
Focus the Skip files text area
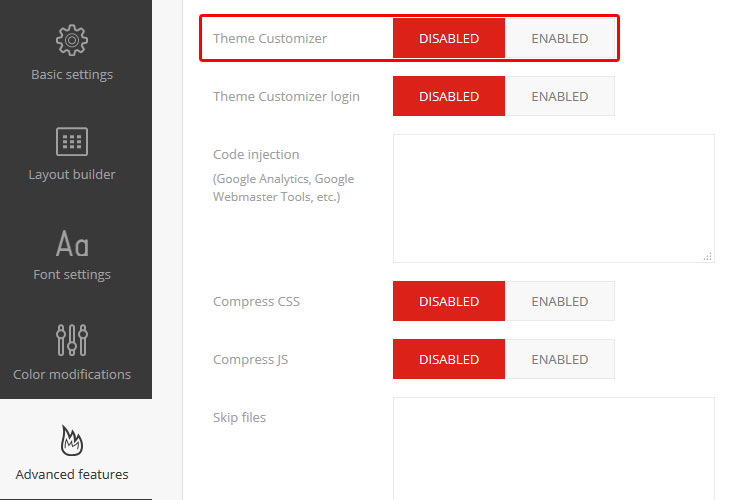pyautogui.click(x=554, y=449)
